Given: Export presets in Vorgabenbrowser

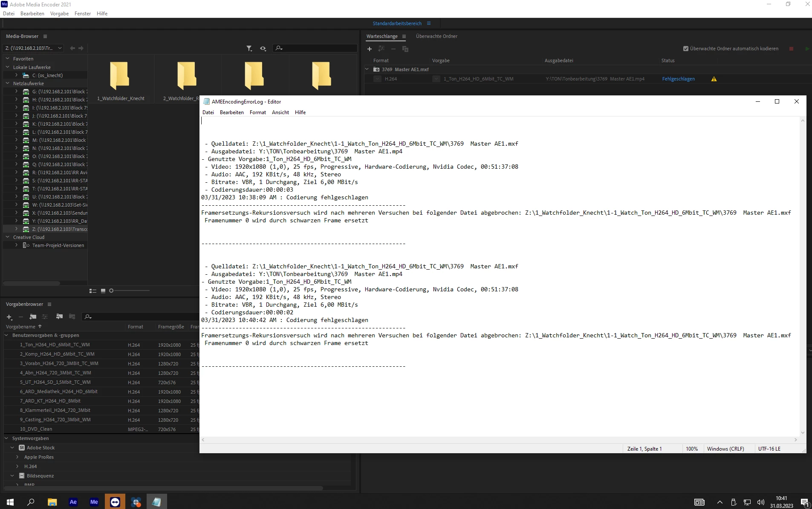Looking at the screenshot, I should (72, 317).
